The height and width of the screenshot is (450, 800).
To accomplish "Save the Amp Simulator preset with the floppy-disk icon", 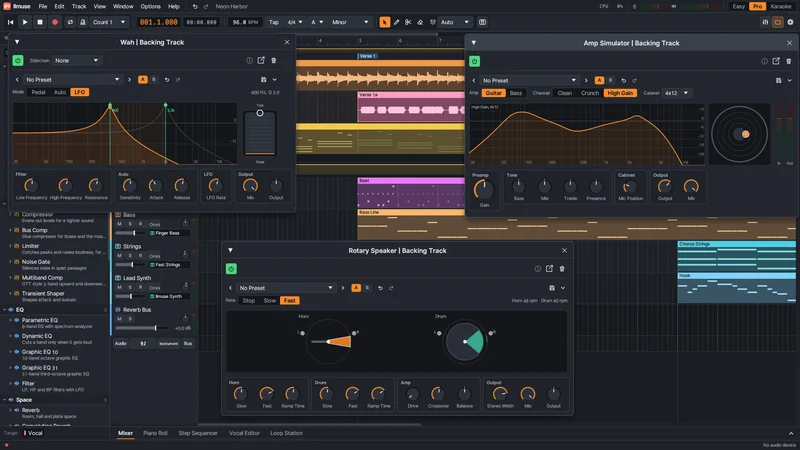I will [x=779, y=81].
